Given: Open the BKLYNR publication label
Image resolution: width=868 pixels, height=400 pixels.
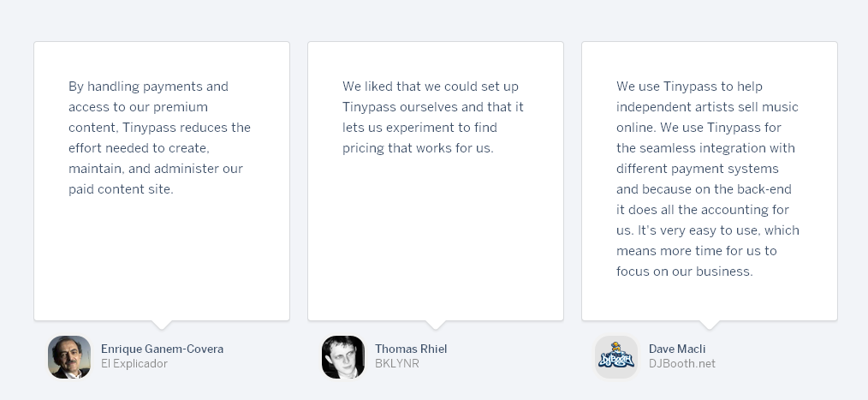Looking at the screenshot, I should (396, 363).
